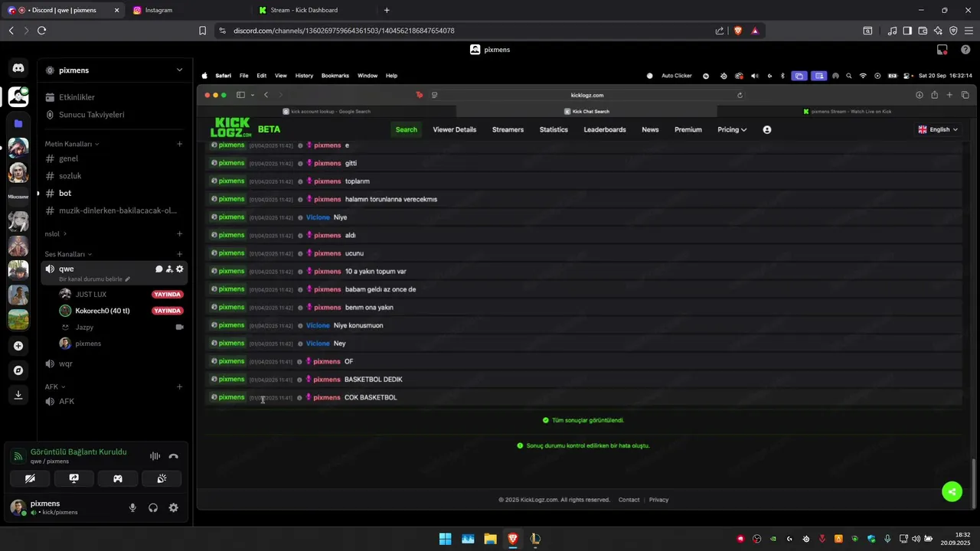Bookmark this page in Brave

(202, 31)
